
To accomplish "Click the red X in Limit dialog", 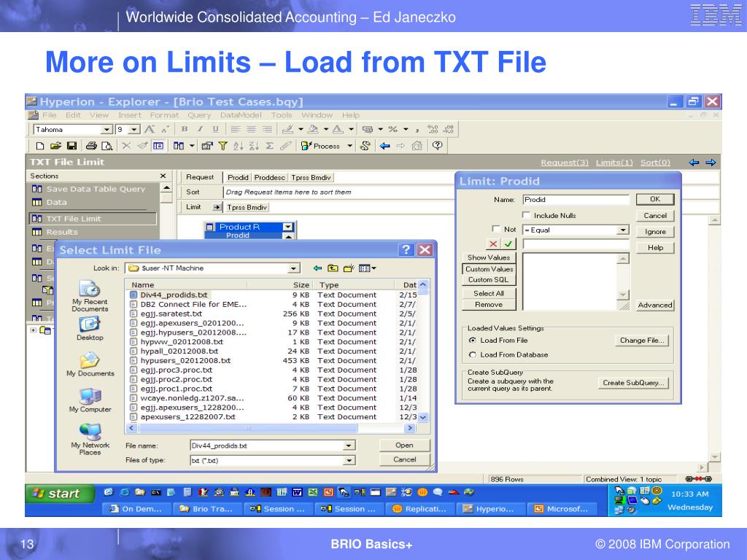I will (493, 244).
